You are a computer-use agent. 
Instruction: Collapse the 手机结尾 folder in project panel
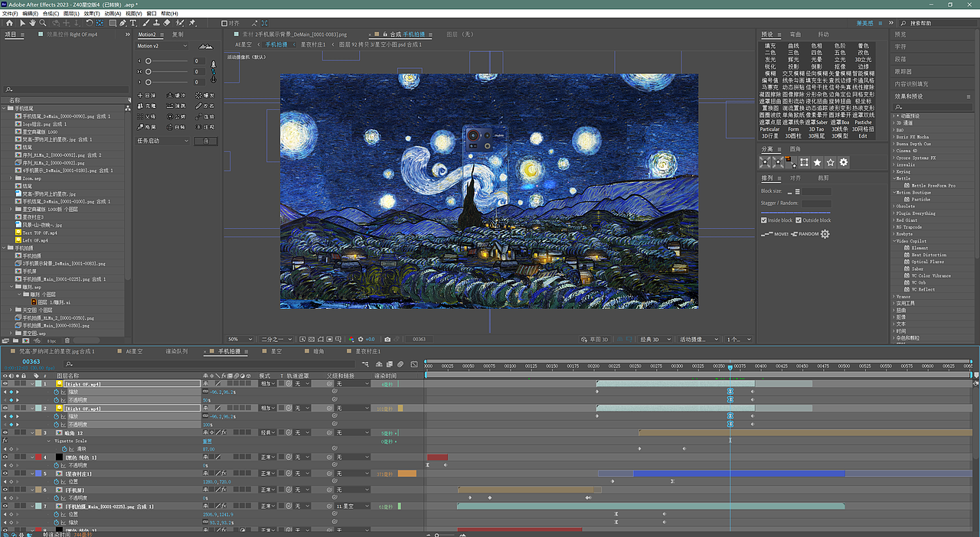tap(4, 108)
